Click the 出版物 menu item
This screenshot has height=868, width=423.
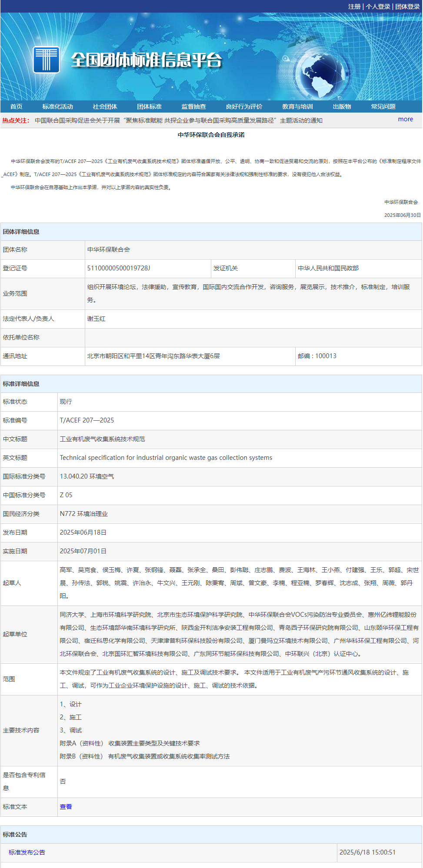[342, 106]
